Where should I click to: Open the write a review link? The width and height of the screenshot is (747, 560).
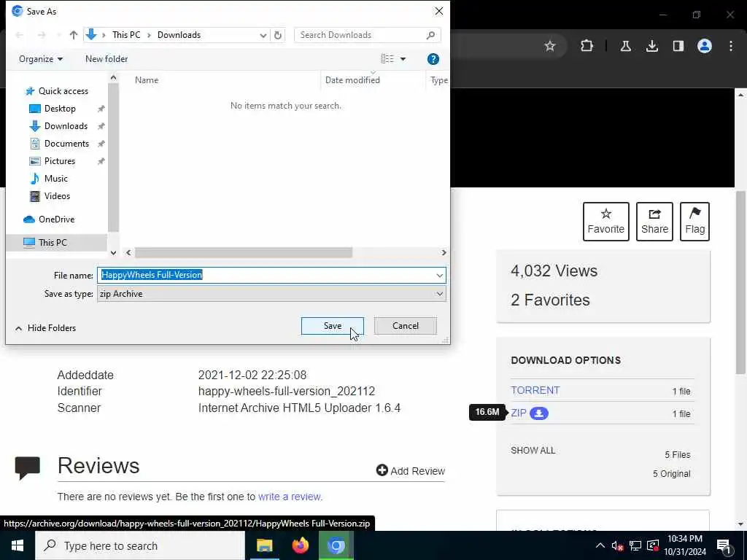[x=290, y=497]
